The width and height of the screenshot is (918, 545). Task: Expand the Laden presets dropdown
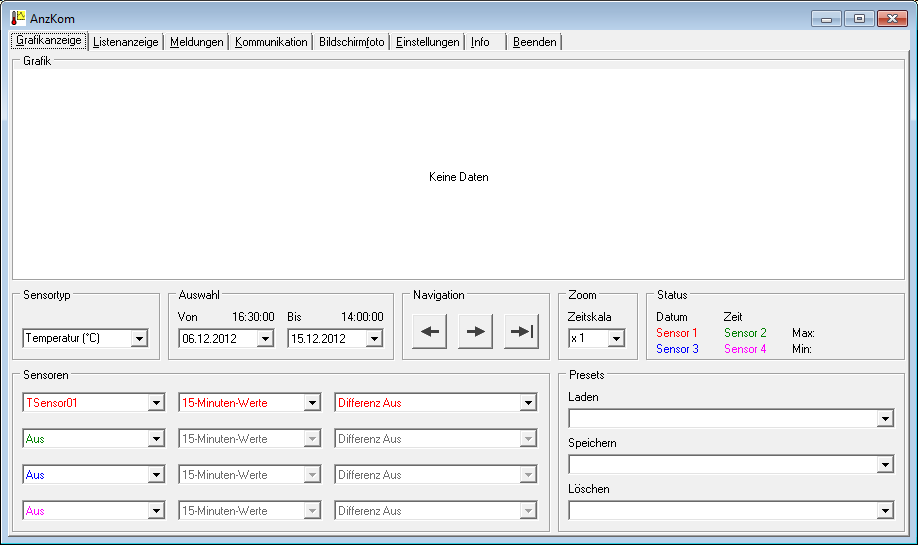click(x=885, y=419)
